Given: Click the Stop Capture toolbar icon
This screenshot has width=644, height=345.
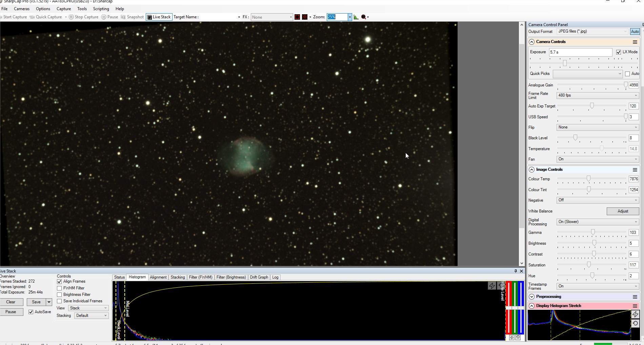Looking at the screenshot, I should coord(71,17).
